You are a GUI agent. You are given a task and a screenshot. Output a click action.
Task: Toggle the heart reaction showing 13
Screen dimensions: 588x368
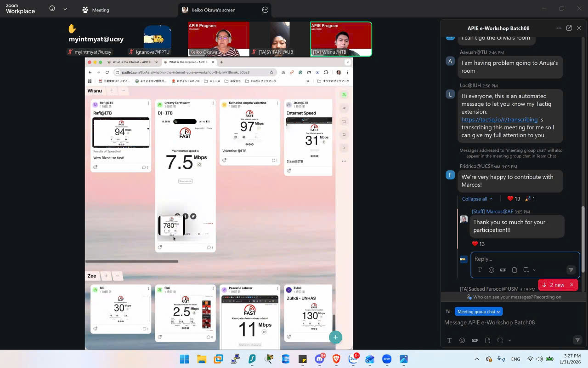point(478,244)
